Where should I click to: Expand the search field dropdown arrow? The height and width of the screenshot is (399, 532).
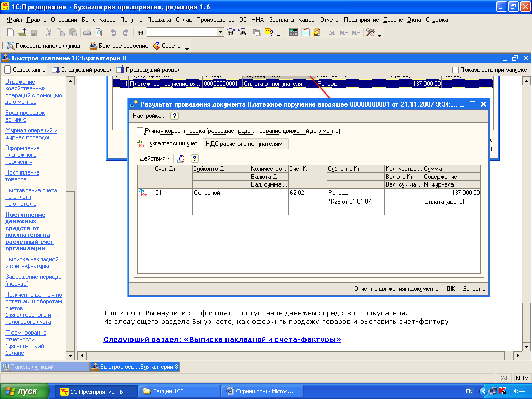(x=220, y=32)
